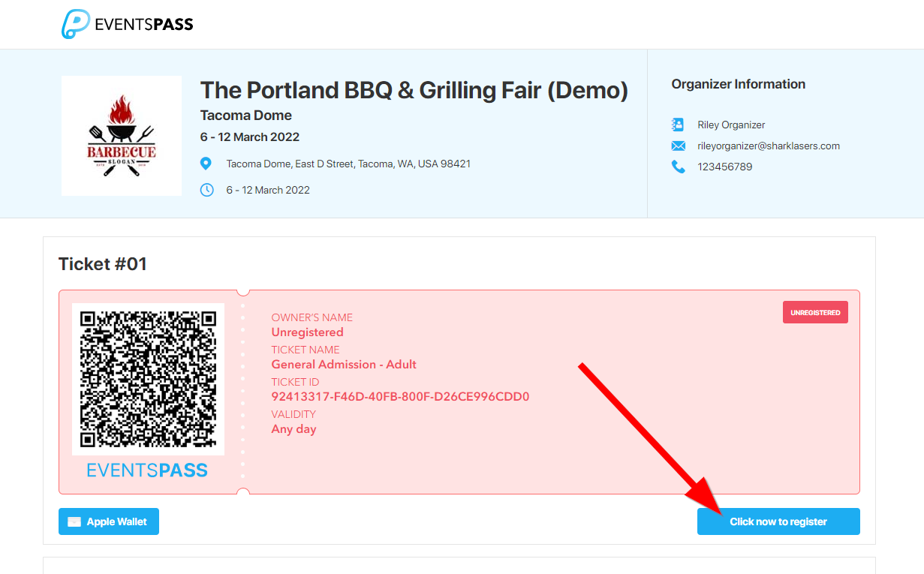
Task: Click the wallet icon in Apple Wallet button
Action: [74, 522]
